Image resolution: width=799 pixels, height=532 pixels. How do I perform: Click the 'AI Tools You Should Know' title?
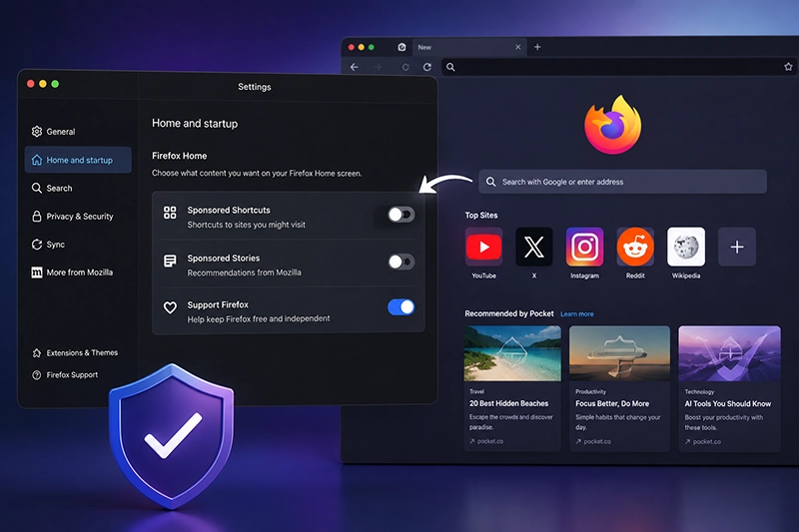(727, 403)
